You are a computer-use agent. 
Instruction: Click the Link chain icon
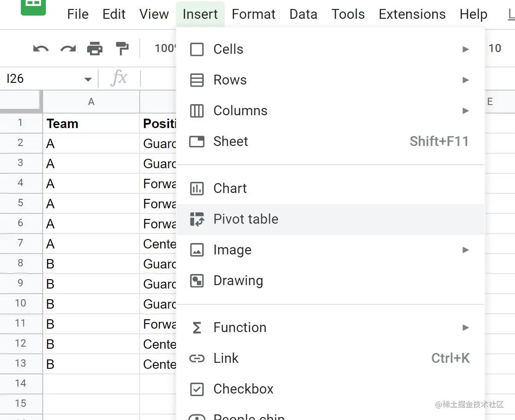tap(197, 359)
